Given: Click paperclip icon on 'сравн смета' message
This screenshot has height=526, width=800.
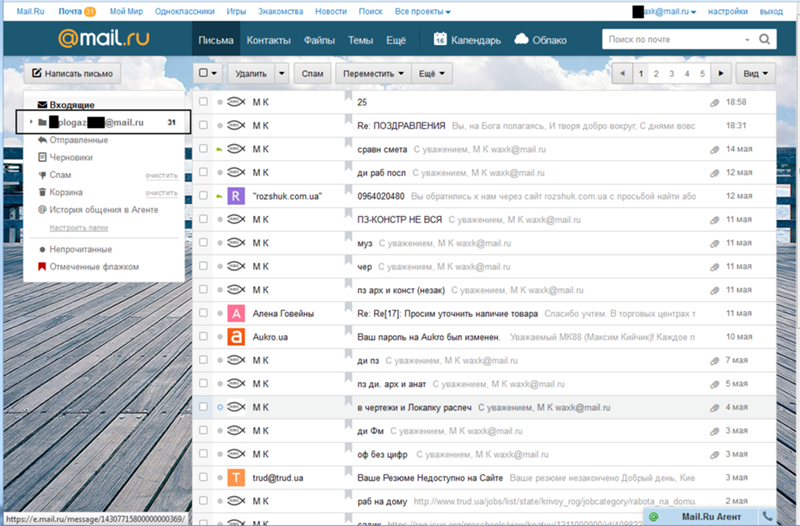Looking at the screenshot, I should click(714, 149).
